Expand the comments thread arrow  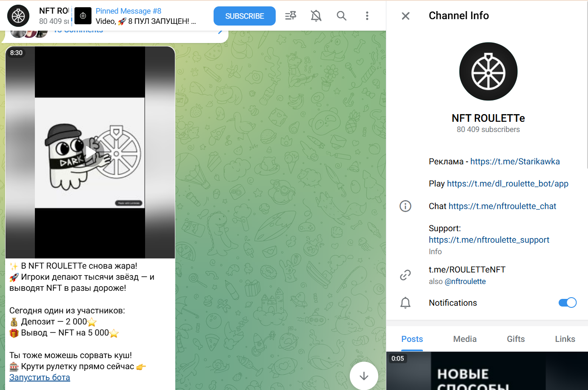click(220, 32)
